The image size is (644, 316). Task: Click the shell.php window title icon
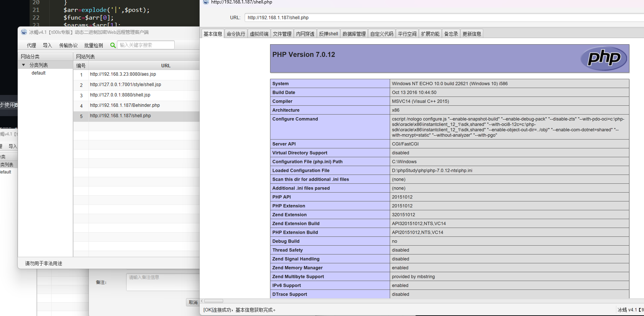point(206,2)
